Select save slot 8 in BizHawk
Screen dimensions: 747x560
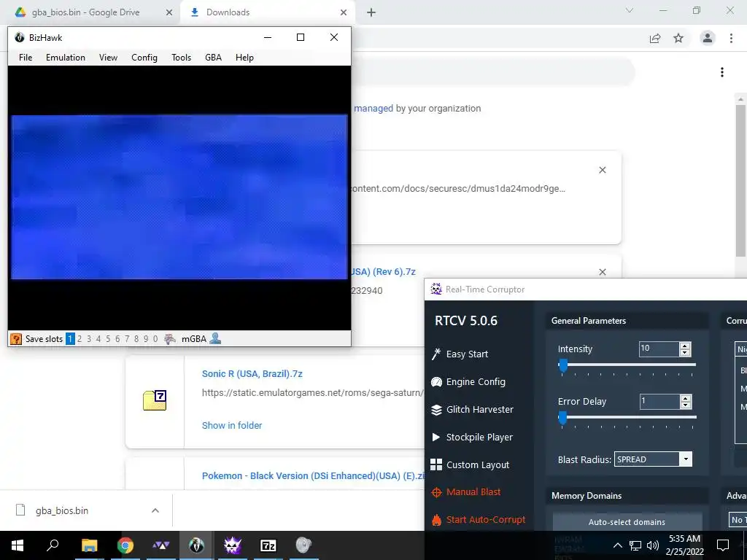(136, 339)
